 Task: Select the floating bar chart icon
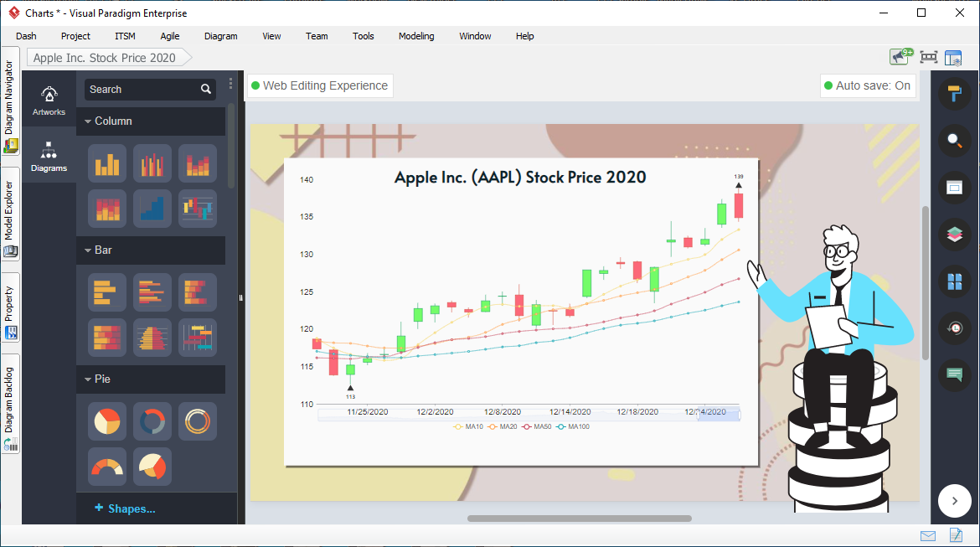198,338
